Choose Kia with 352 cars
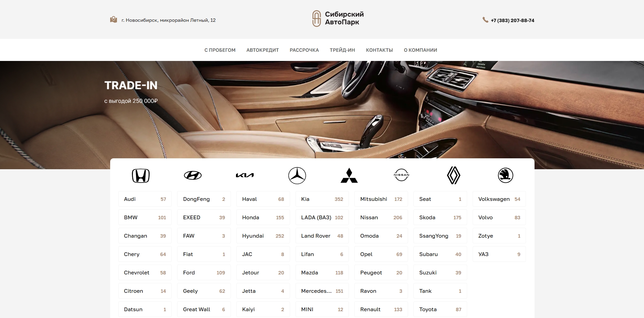The image size is (644, 318). point(322,199)
